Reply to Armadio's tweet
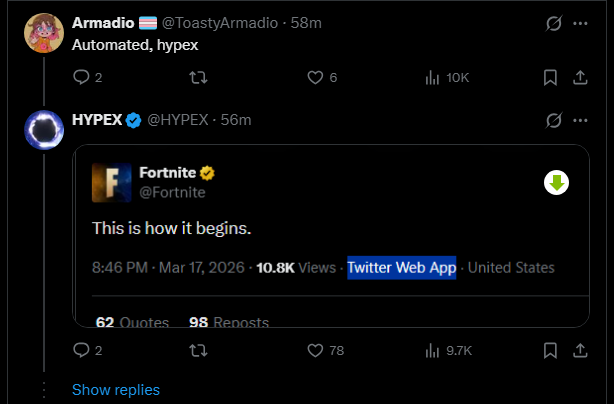 coord(82,77)
